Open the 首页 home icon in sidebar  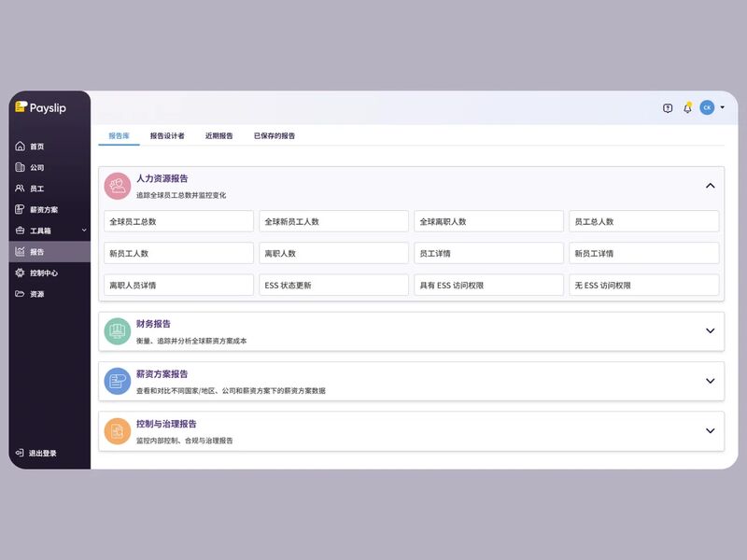[x=21, y=146]
